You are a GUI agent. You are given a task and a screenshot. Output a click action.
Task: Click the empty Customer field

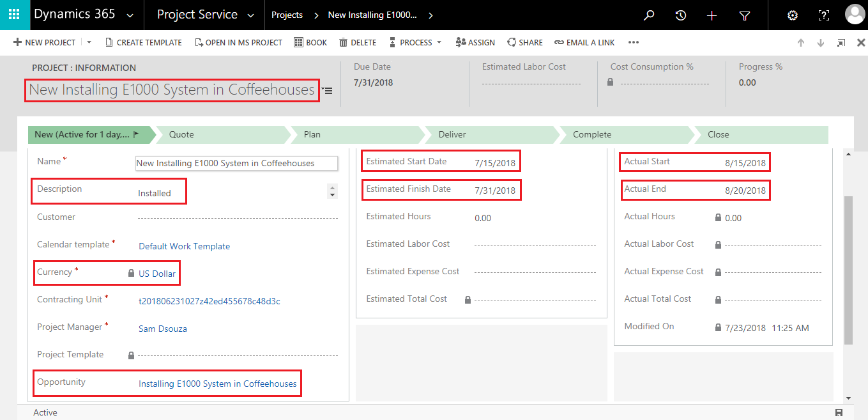click(238, 218)
